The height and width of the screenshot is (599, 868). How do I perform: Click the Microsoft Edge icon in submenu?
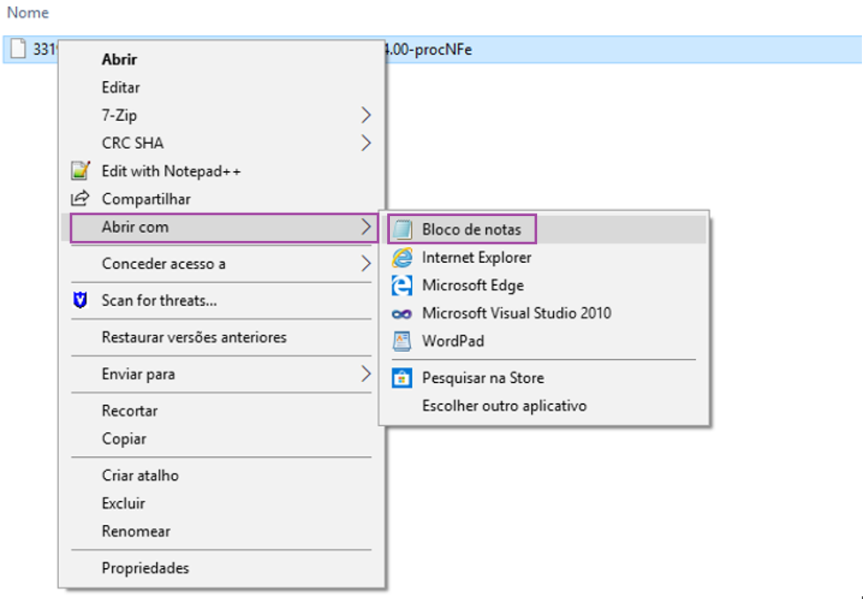click(x=402, y=285)
